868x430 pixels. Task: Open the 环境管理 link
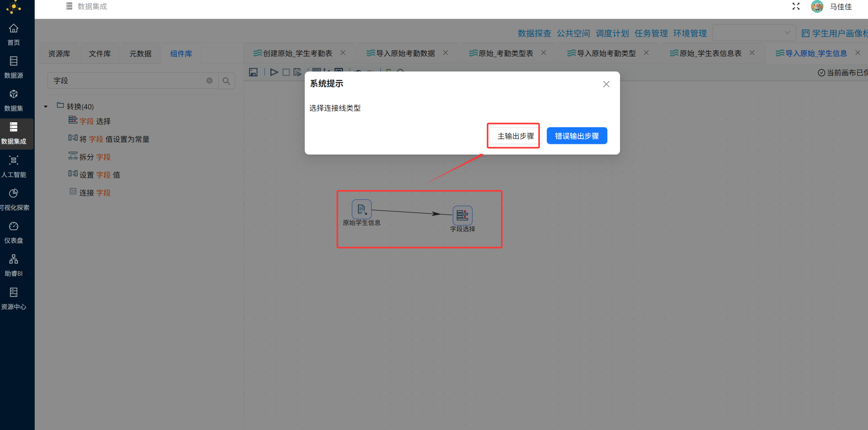click(x=690, y=33)
